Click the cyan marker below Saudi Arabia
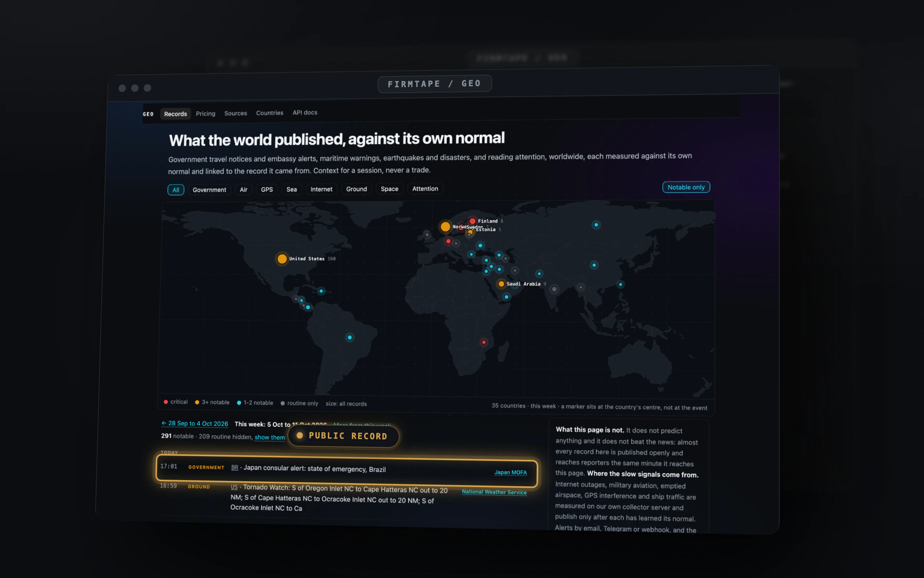 [506, 297]
